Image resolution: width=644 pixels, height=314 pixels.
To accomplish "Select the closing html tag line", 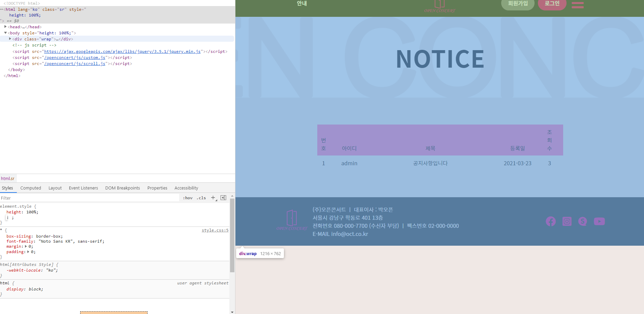I will tap(12, 76).
